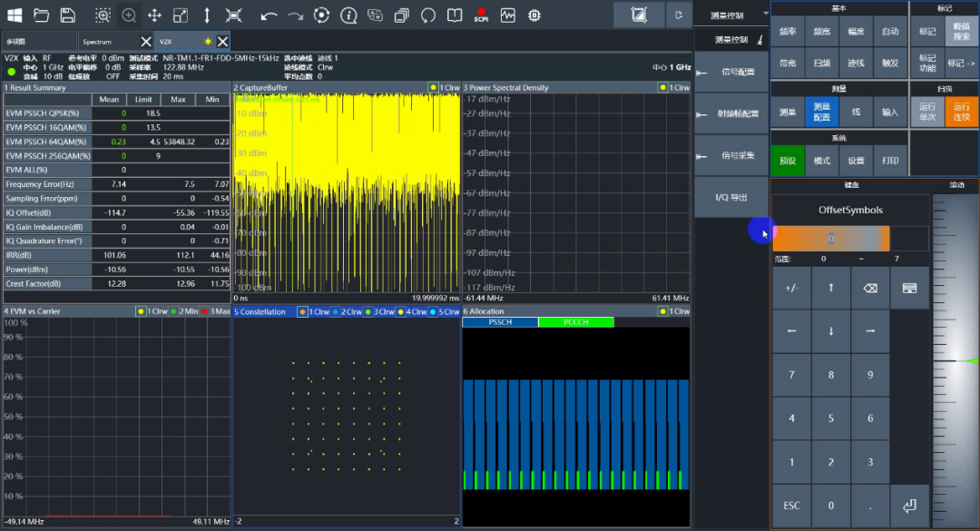The image size is (980, 531).
Task: Click the chip hardware icon
Action: (534, 15)
